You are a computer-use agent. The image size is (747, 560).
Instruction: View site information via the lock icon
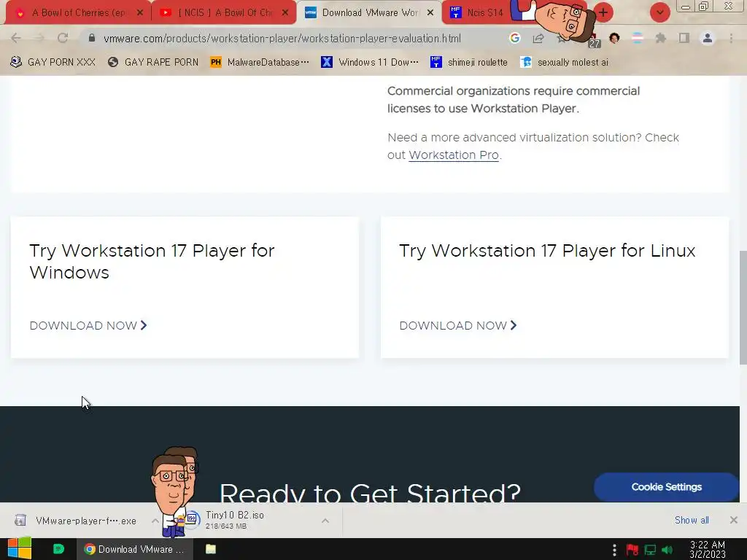92,38
